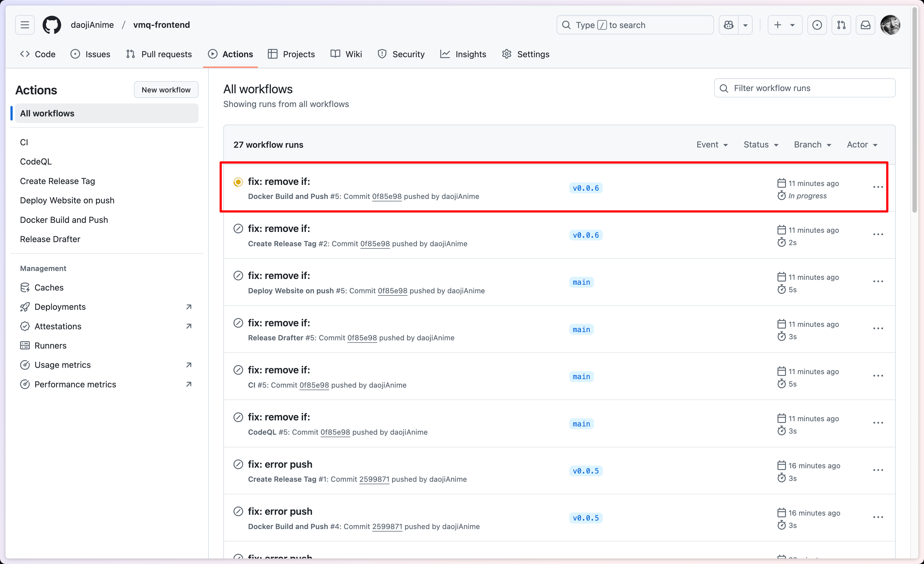This screenshot has height=564, width=924.
Task: Expand the Actor filter dropdown
Action: click(862, 144)
